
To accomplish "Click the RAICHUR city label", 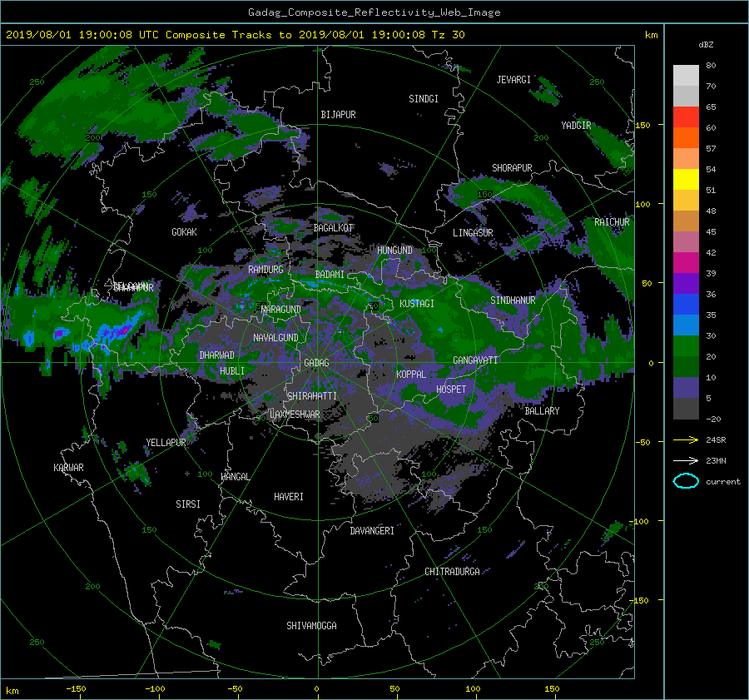I will point(612,222).
